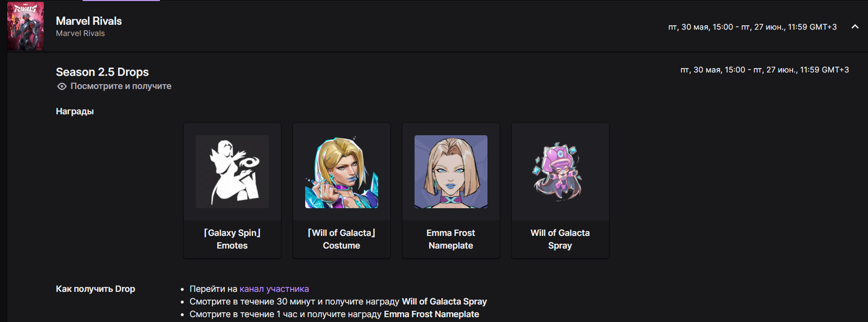Select the Emma Frost Nameplate card label
This screenshot has height=322, width=868.
[451, 239]
